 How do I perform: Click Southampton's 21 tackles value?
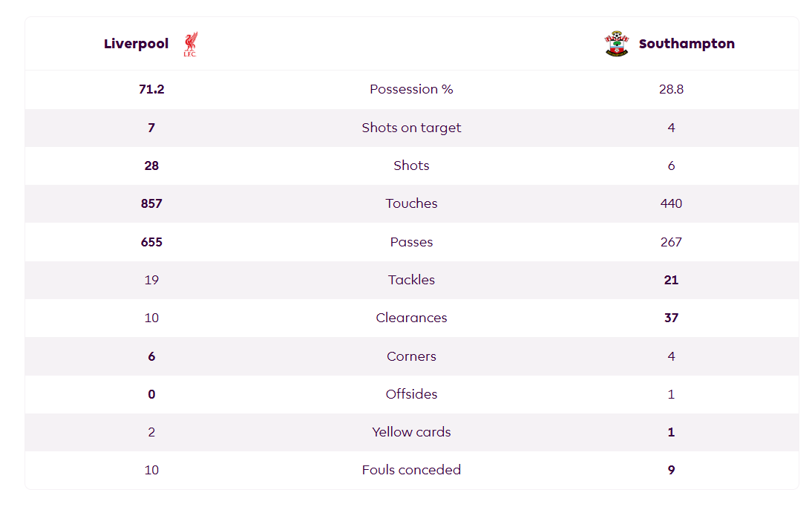click(x=671, y=280)
